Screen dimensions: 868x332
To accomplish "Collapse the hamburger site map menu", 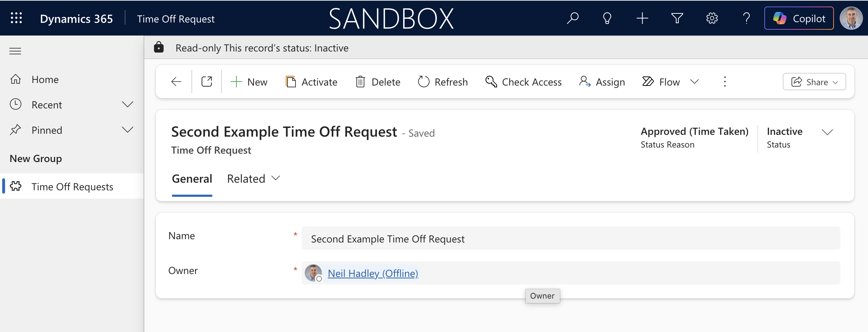I will click(15, 51).
